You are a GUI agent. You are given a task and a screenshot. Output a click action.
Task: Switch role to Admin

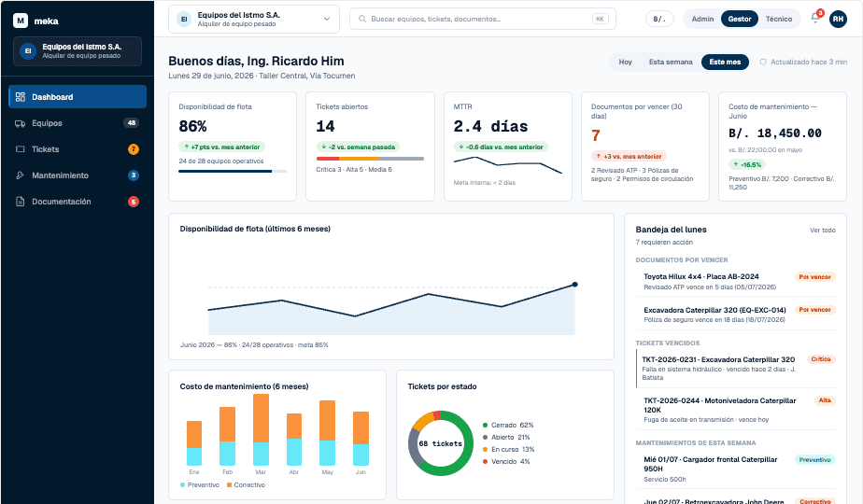tap(702, 19)
